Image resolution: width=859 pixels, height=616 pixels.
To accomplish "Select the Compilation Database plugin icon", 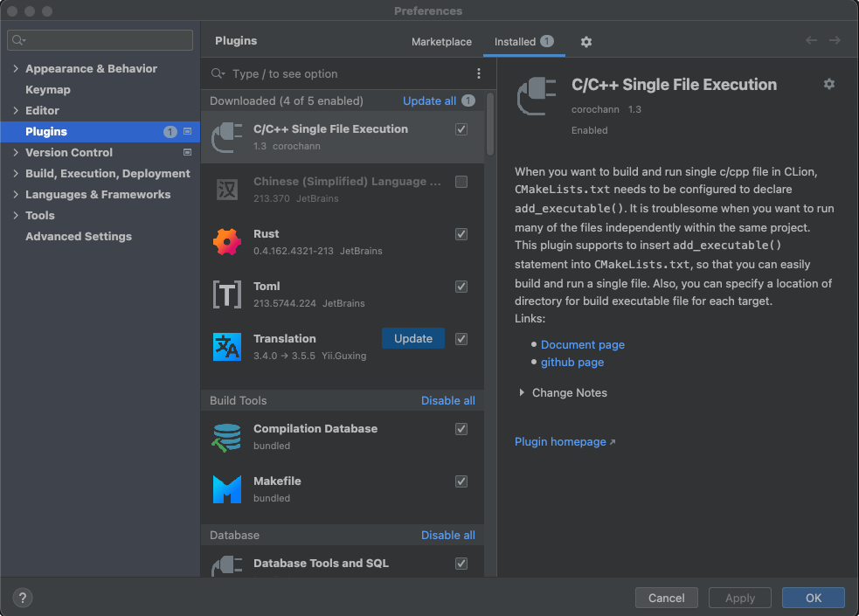I will [227, 437].
